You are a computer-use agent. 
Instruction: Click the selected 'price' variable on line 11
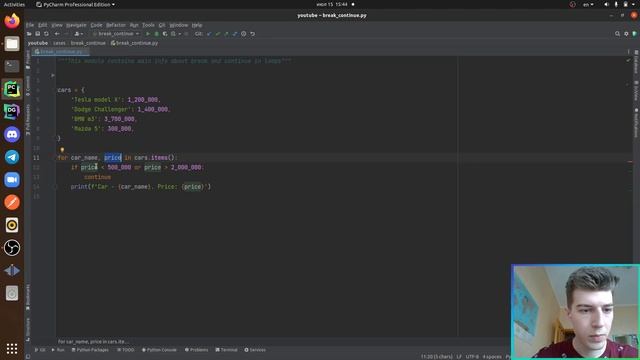click(x=113, y=158)
